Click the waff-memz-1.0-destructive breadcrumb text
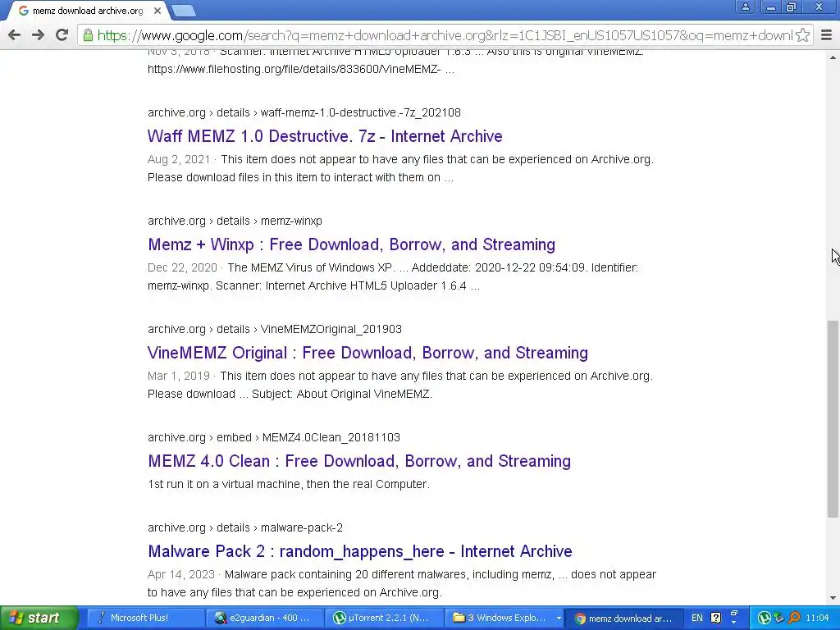Image resolution: width=840 pixels, height=630 pixels. [x=361, y=112]
